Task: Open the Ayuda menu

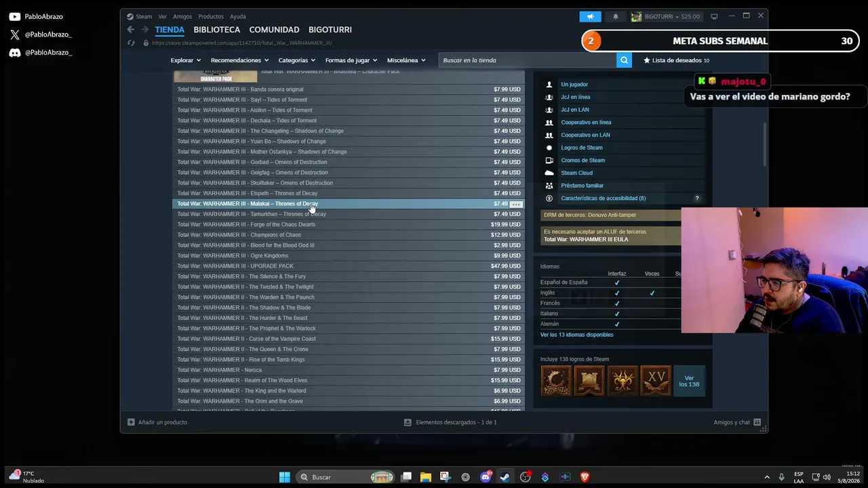Action: point(238,16)
